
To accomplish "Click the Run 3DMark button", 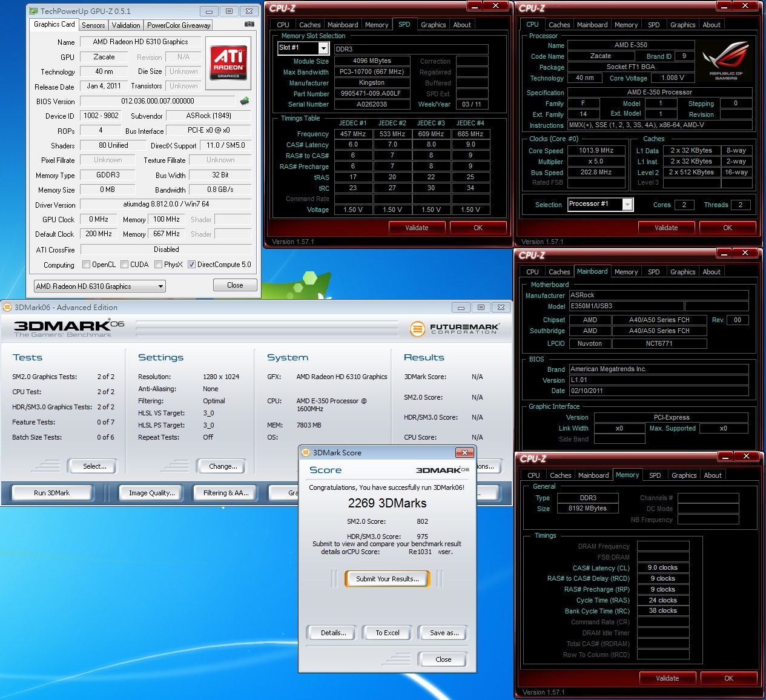I will (52, 493).
